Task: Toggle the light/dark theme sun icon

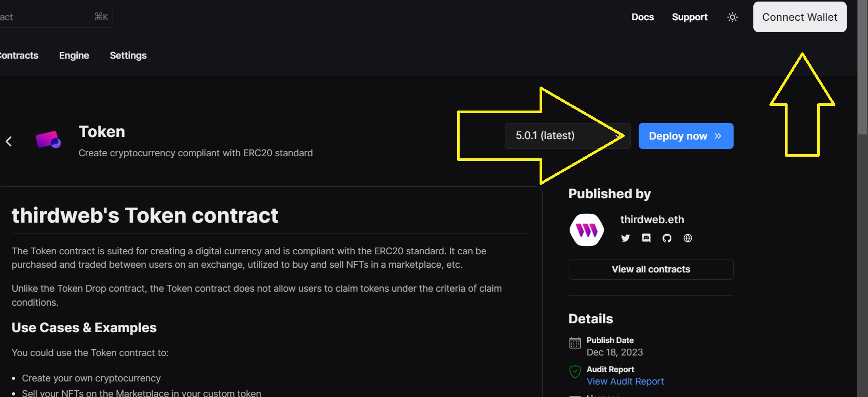Action: point(733,17)
